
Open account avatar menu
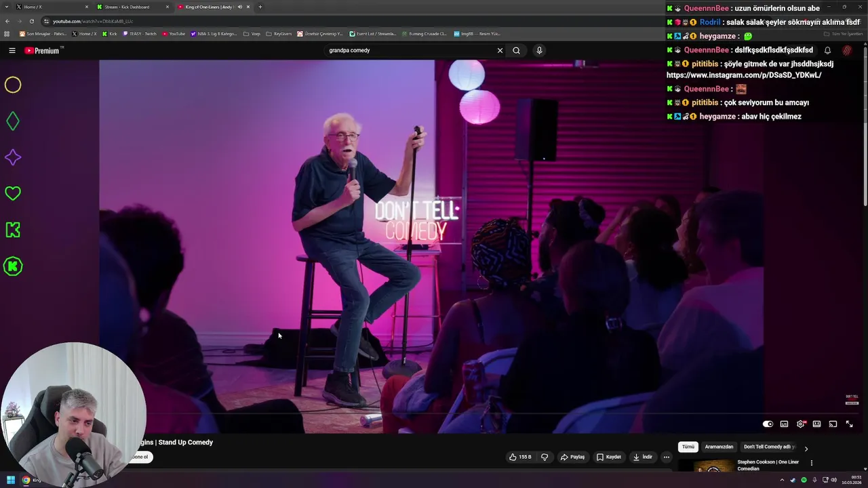pyautogui.click(x=847, y=50)
